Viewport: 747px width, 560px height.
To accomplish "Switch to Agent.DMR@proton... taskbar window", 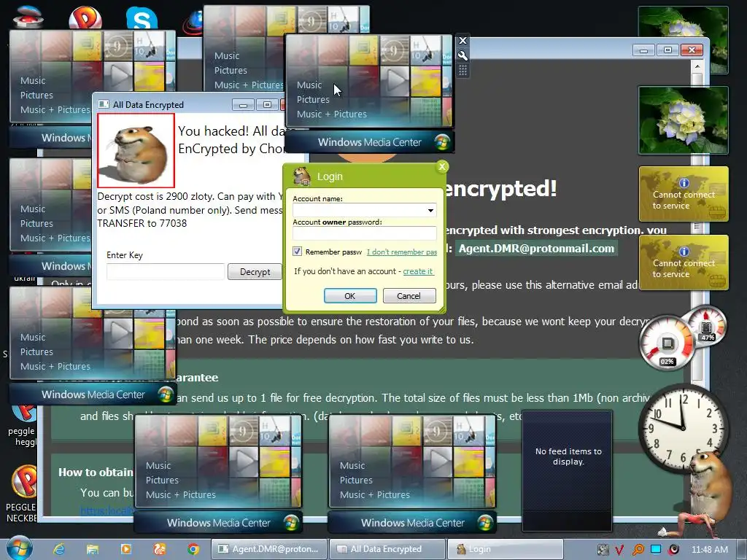I will tap(269, 549).
